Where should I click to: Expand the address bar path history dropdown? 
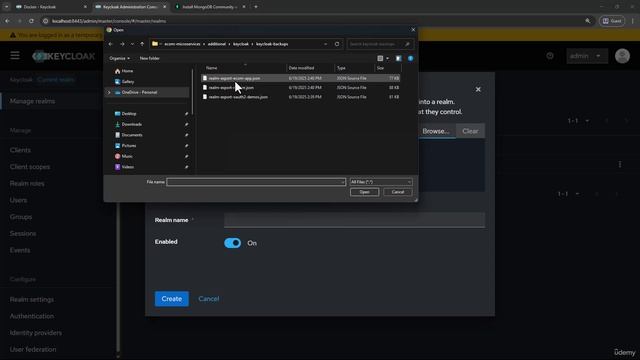[x=325, y=44]
